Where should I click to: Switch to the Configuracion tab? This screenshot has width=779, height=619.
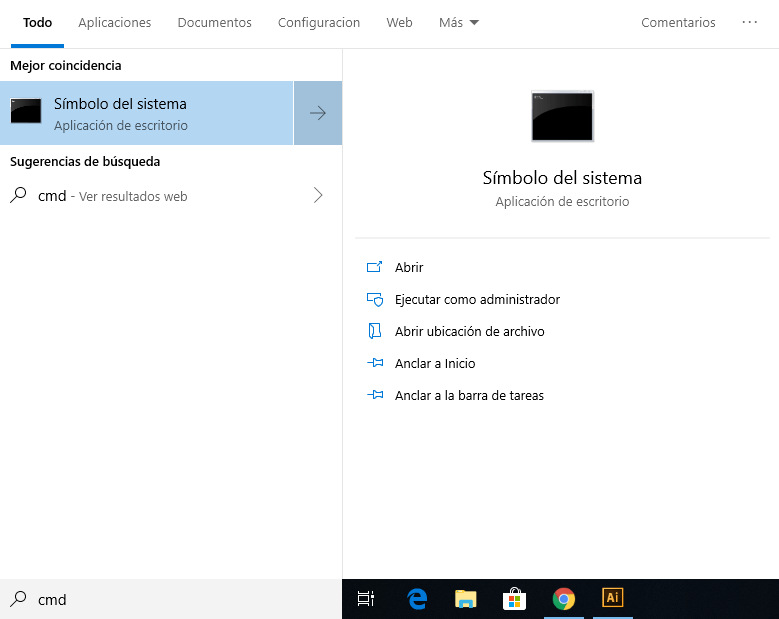(319, 23)
